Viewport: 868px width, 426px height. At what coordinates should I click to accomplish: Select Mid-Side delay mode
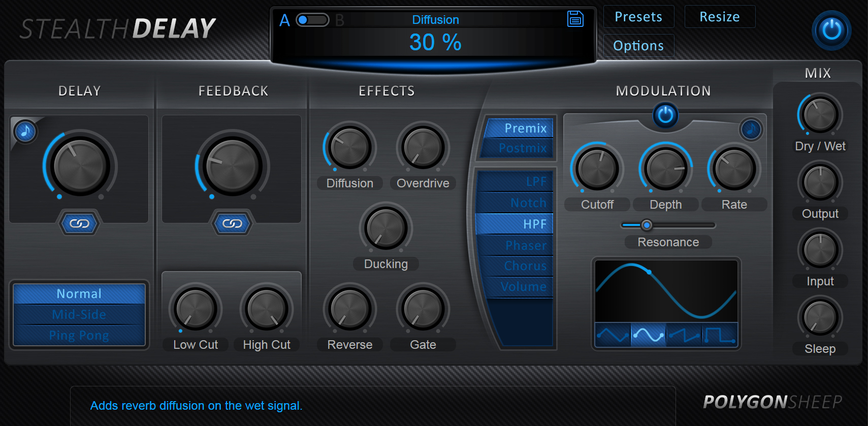79,315
